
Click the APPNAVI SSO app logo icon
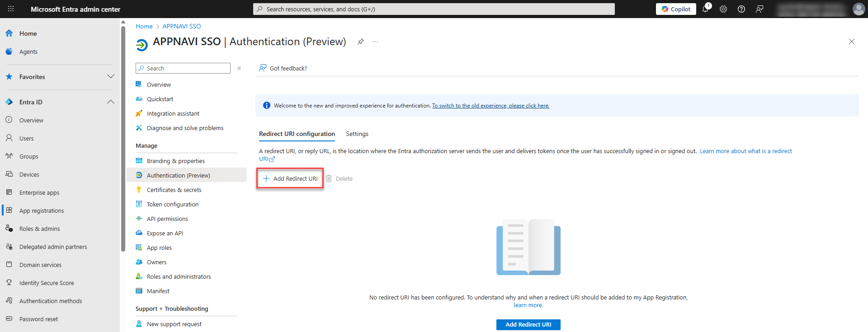coord(142,45)
